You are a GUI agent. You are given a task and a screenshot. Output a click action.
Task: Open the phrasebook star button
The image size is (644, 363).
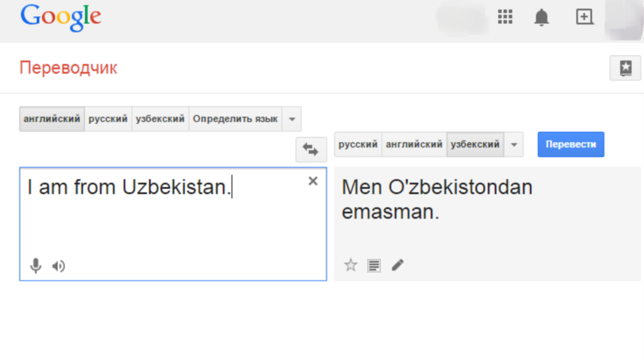pos(625,68)
